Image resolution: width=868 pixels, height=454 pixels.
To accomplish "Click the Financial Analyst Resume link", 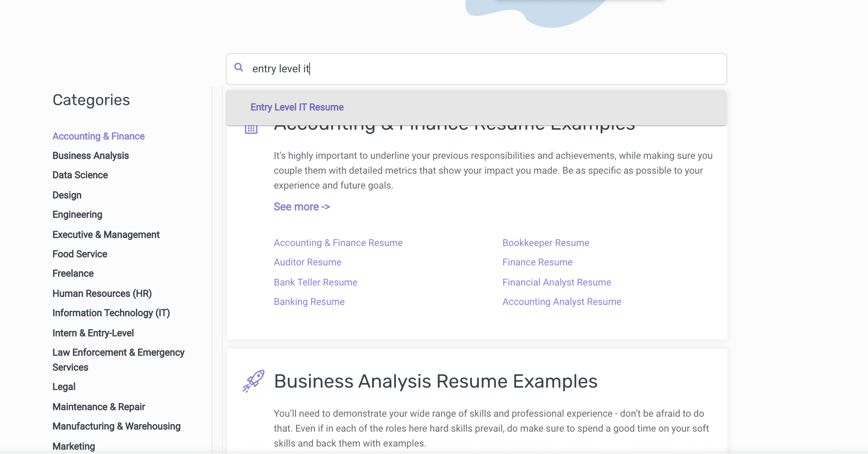I will [556, 282].
